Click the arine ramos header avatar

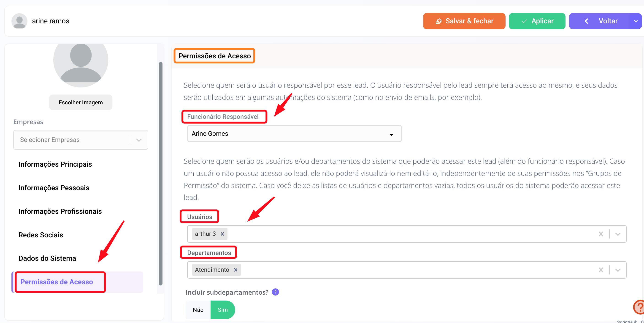click(19, 21)
